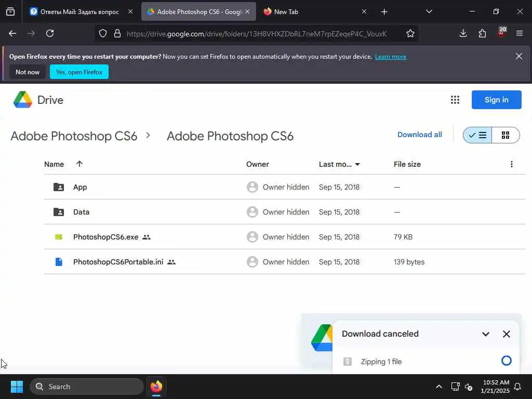Click the Sign in button
This screenshot has height=399, width=532.
coord(496,100)
